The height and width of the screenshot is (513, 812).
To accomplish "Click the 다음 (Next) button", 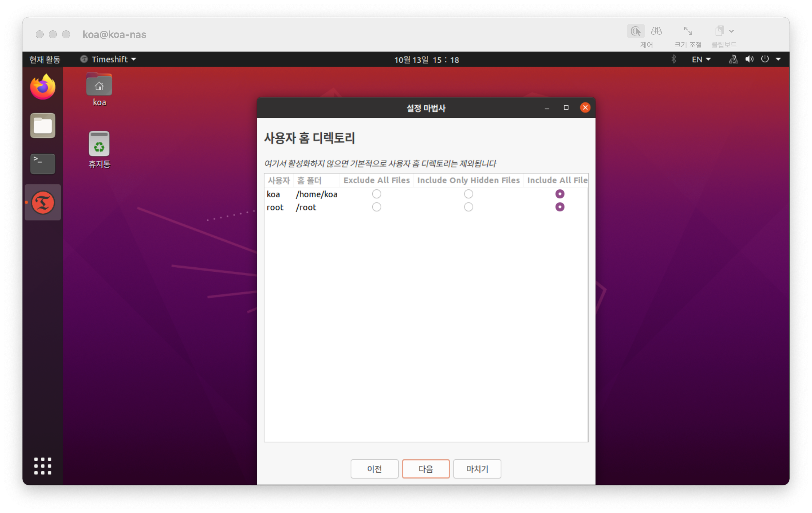I will 425,468.
